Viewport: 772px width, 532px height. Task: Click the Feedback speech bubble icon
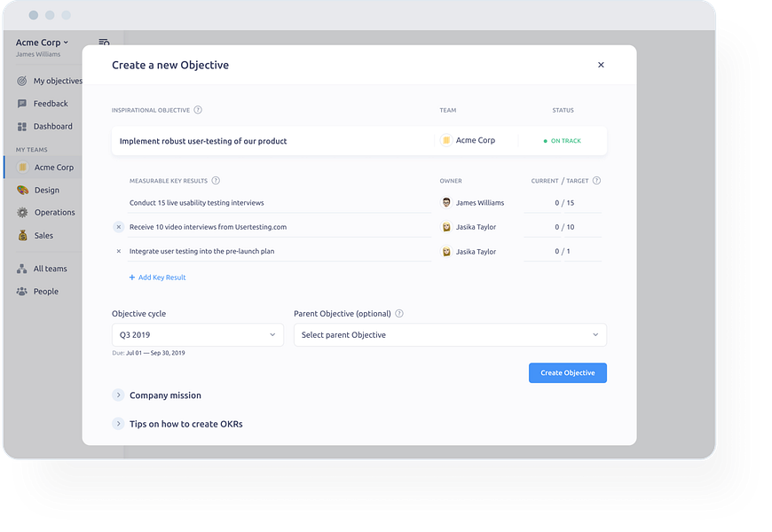[x=21, y=104]
